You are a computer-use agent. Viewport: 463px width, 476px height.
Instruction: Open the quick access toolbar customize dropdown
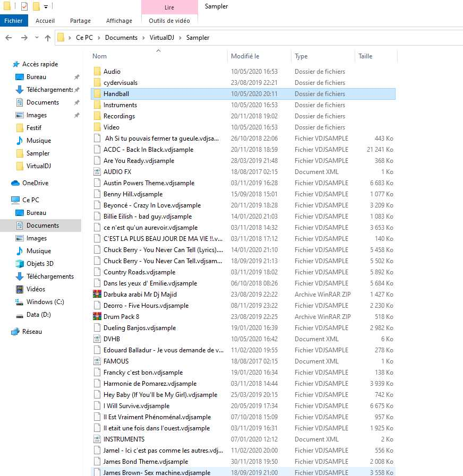[x=46, y=7]
